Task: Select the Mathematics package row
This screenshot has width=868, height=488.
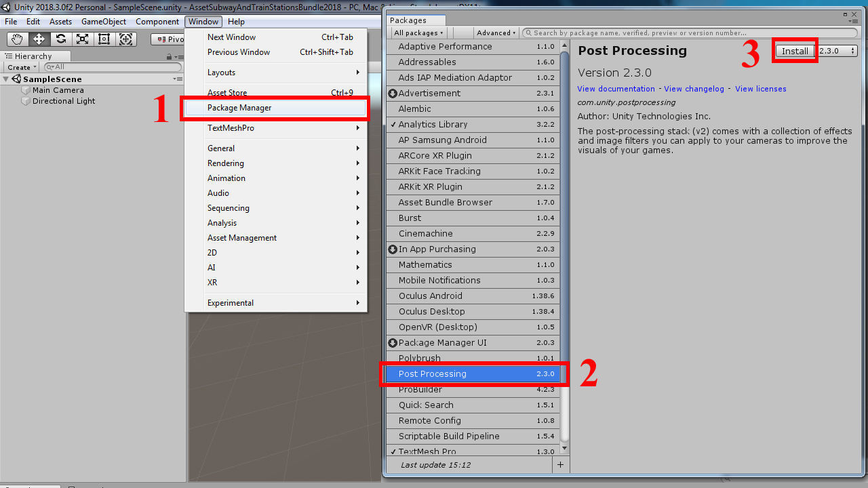Action: tap(473, 265)
